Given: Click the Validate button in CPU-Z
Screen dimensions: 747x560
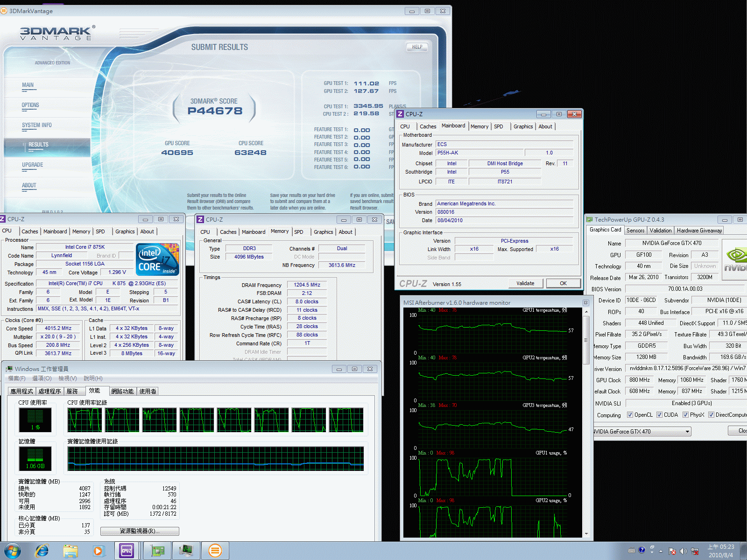Looking at the screenshot, I should [x=525, y=283].
